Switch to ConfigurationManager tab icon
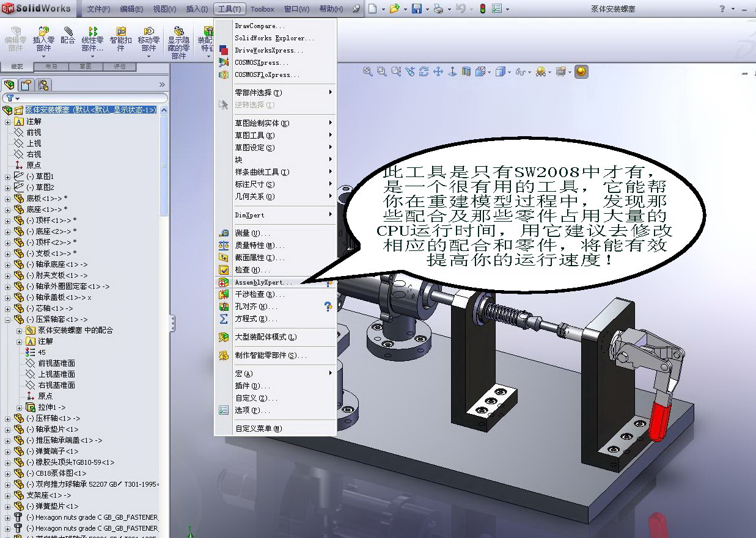 click(43, 85)
